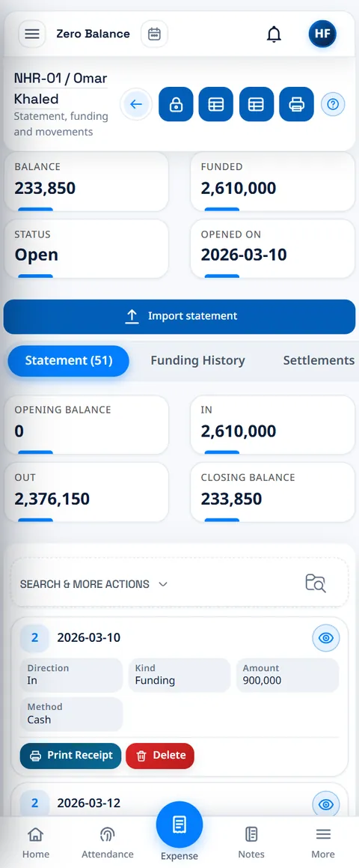
Task: Click the Direction In field
Action: pyautogui.click(x=71, y=675)
